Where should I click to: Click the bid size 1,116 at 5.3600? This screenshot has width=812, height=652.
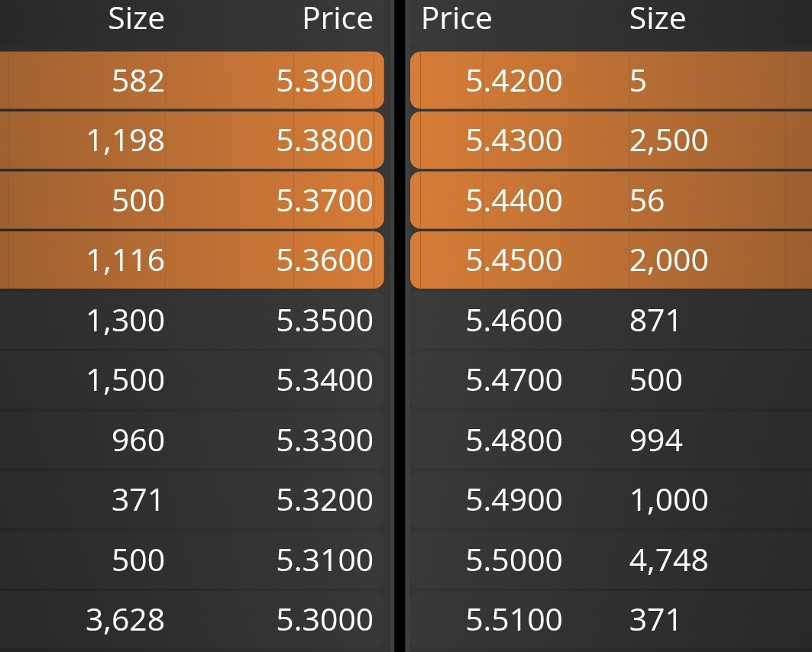(125, 260)
